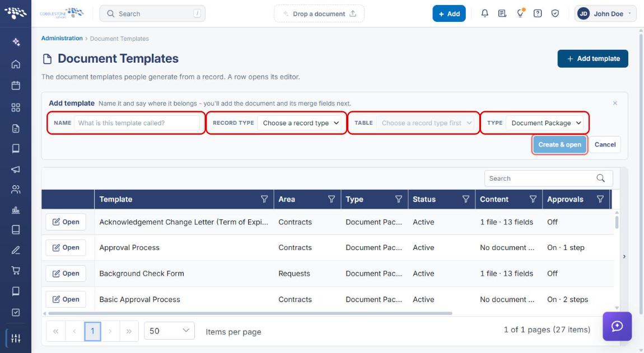Screen dimensions: 644x353
Task: Open the checkmark tasks icon in sidebar
Action: (16, 312)
